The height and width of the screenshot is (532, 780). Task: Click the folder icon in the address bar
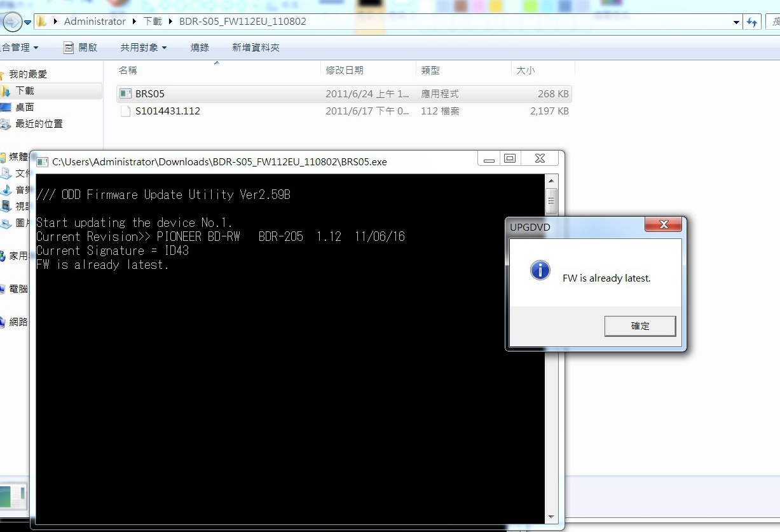tap(42, 22)
